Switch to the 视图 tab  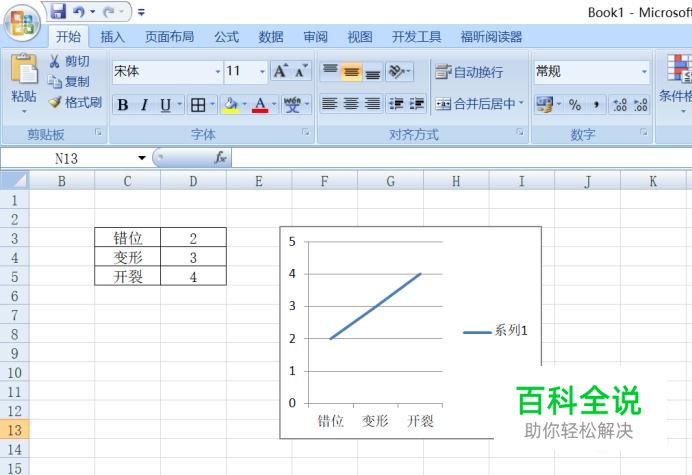point(360,37)
